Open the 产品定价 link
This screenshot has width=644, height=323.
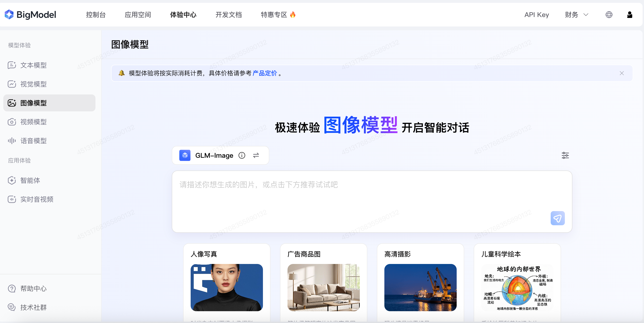265,73
